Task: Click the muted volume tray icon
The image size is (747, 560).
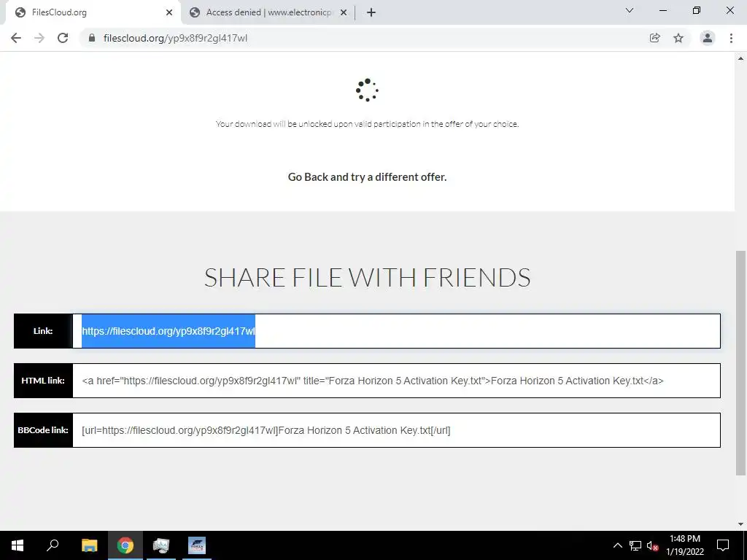Action: 652,545
